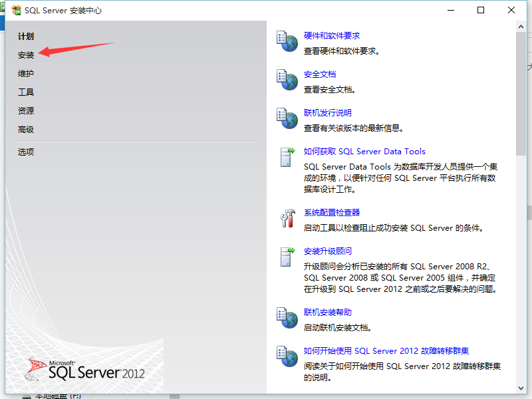Select the 计划 page in the sidebar
This screenshot has height=399, width=532.
(26, 37)
